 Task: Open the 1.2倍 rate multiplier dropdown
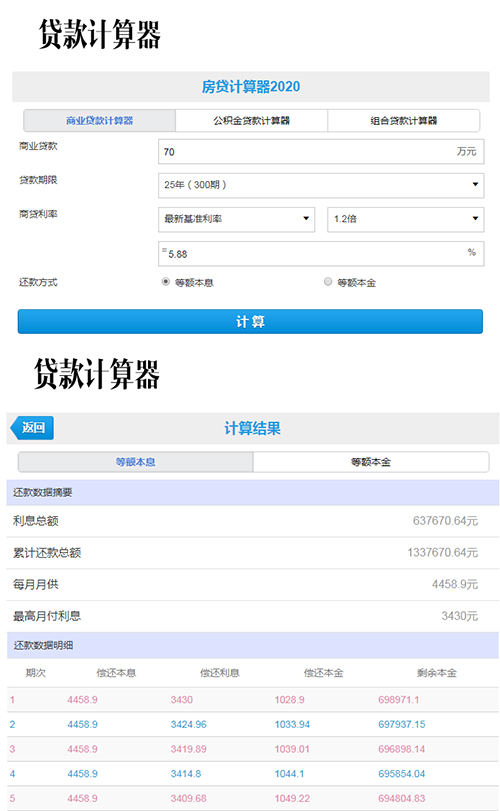(406, 219)
